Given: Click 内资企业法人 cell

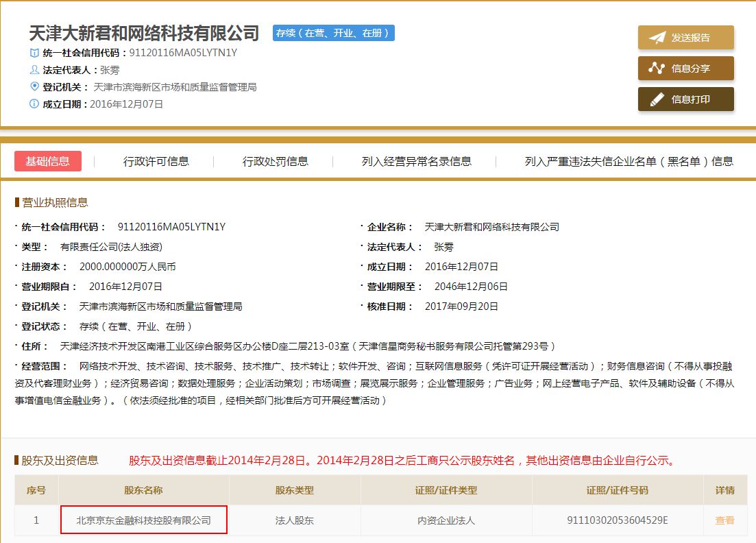Looking at the screenshot, I should coord(446,520).
